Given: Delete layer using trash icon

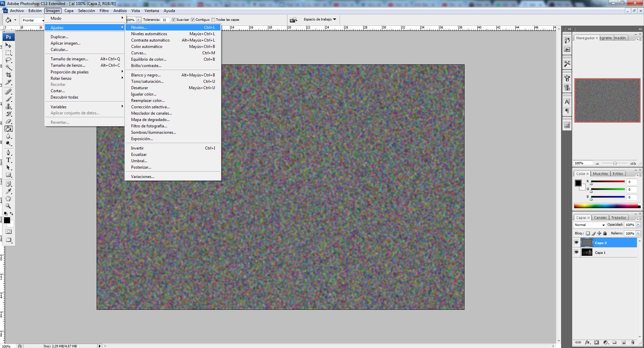Looking at the screenshot, I should tap(633, 342).
